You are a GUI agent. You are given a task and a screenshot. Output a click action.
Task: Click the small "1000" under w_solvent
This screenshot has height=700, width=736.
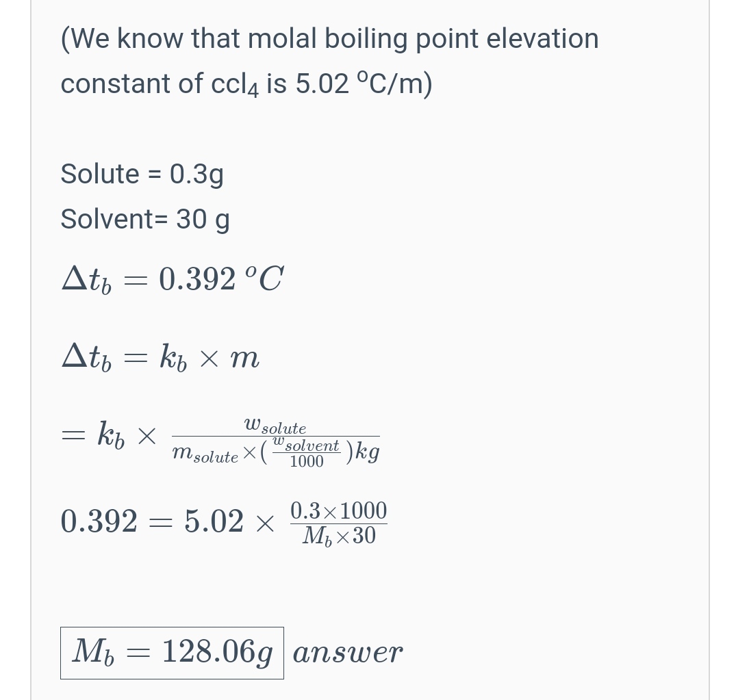(x=306, y=462)
